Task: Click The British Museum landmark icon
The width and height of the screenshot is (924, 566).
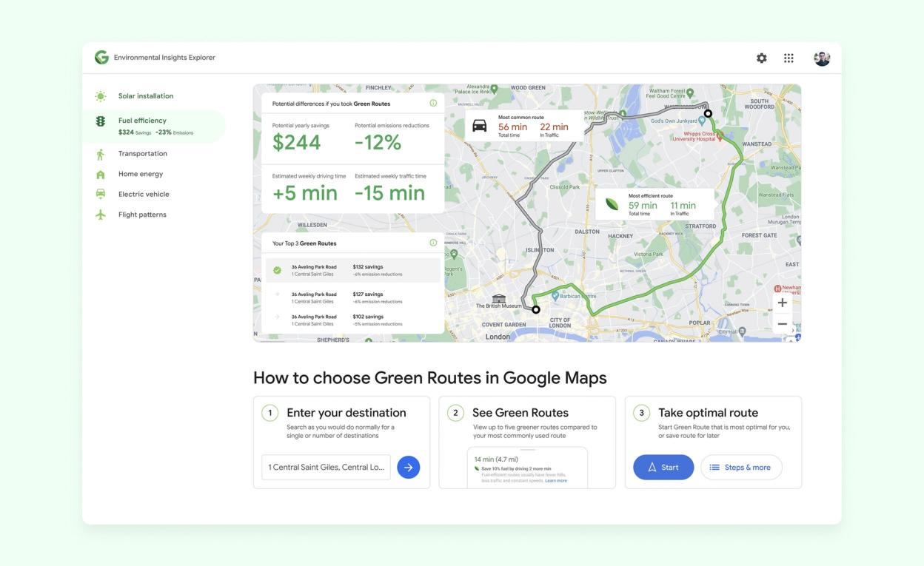Action: click(499, 298)
